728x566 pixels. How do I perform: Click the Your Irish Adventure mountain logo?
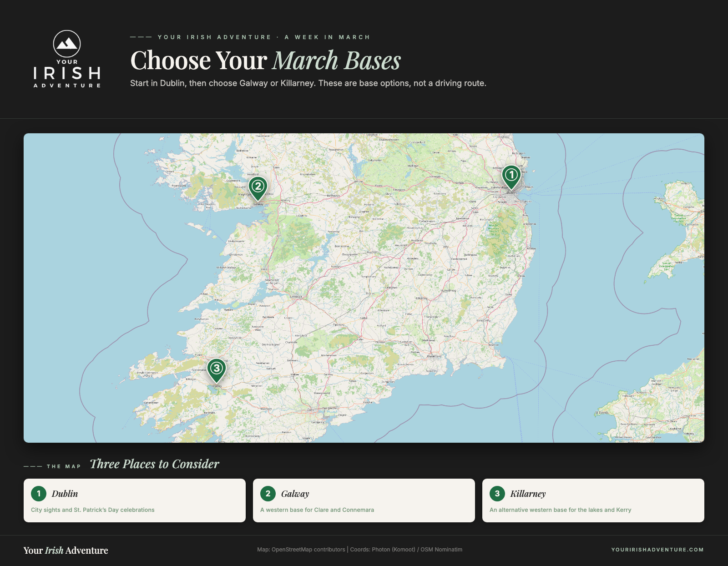click(x=67, y=59)
